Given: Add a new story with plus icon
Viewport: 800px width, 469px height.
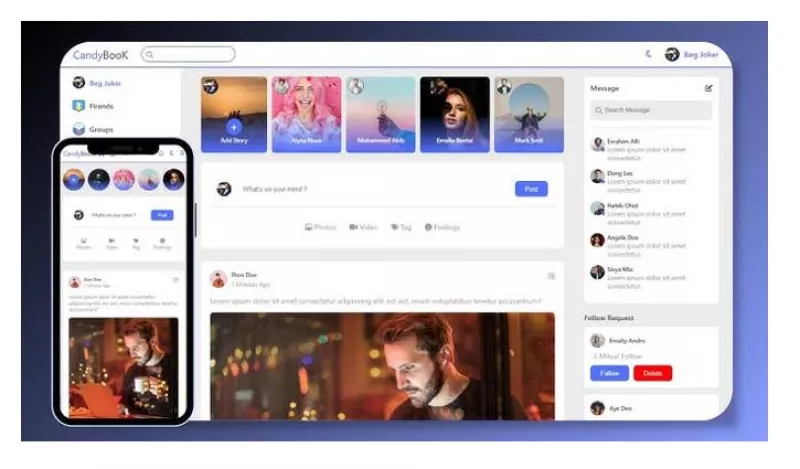Looking at the screenshot, I should tap(234, 127).
